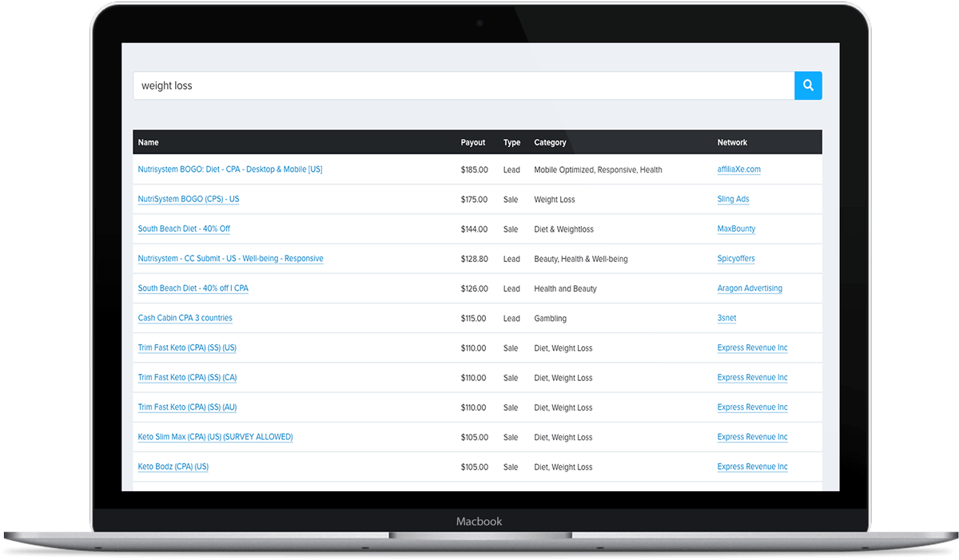The image size is (959, 560).
Task: Select the $144.00 payout value
Action: (x=474, y=229)
